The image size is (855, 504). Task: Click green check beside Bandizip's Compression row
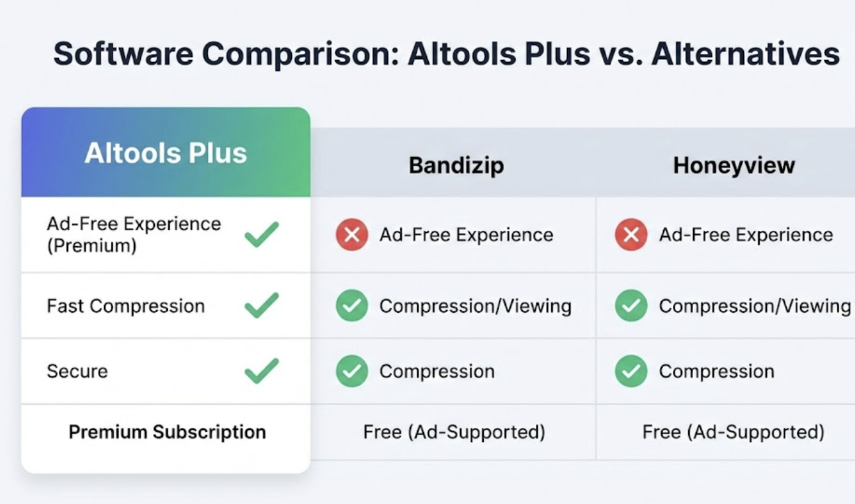click(351, 371)
